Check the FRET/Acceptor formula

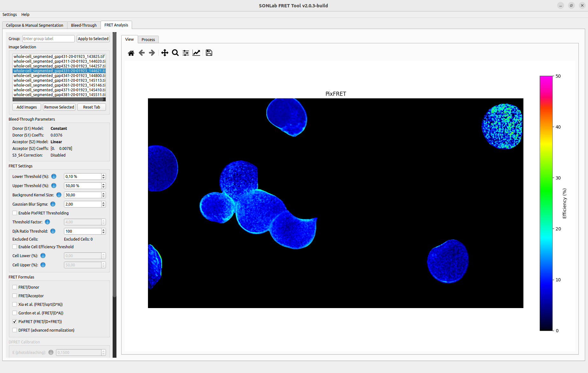(x=15, y=296)
